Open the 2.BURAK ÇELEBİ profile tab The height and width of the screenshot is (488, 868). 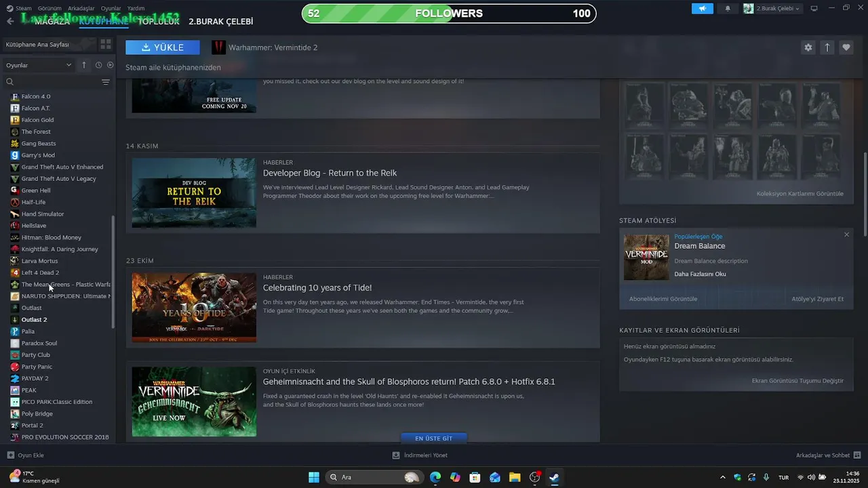click(x=220, y=22)
